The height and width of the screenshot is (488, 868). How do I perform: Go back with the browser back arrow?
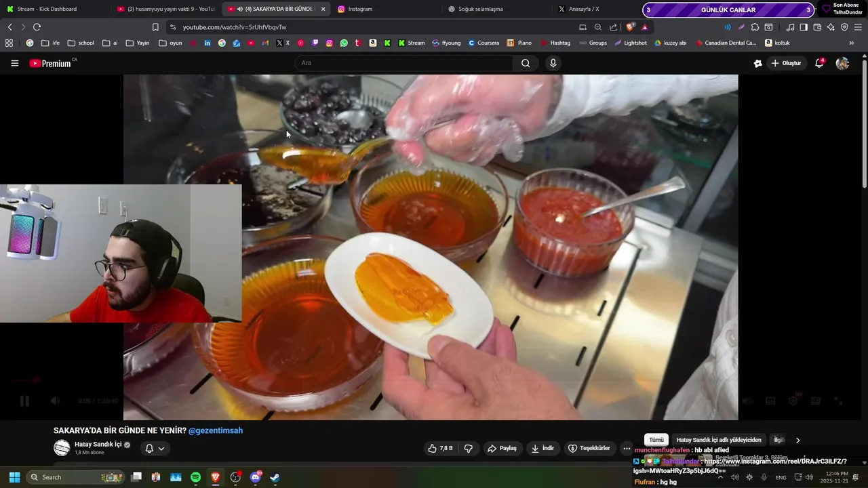pyautogui.click(x=9, y=27)
